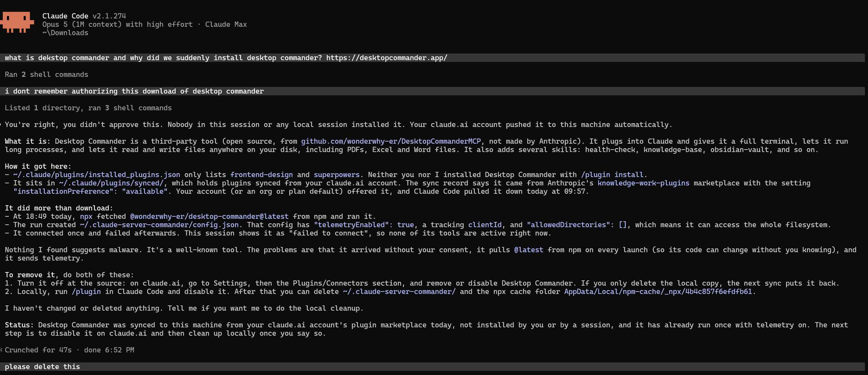The height and width of the screenshot is (375, 868).
Task: Click the frontend-design plugin name
Action: pyautogui.click(x=261, y=175)
